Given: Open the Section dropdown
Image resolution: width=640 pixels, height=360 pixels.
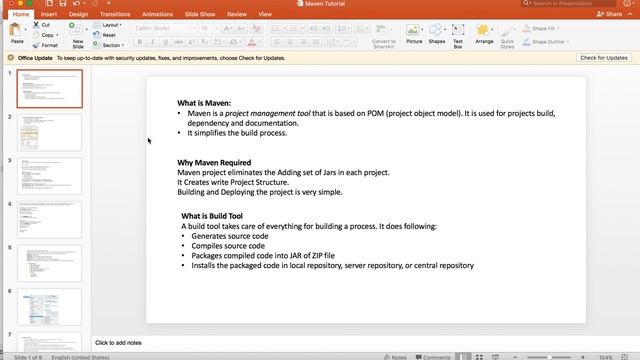Looking at the screenshot, I should coord(109,45).
